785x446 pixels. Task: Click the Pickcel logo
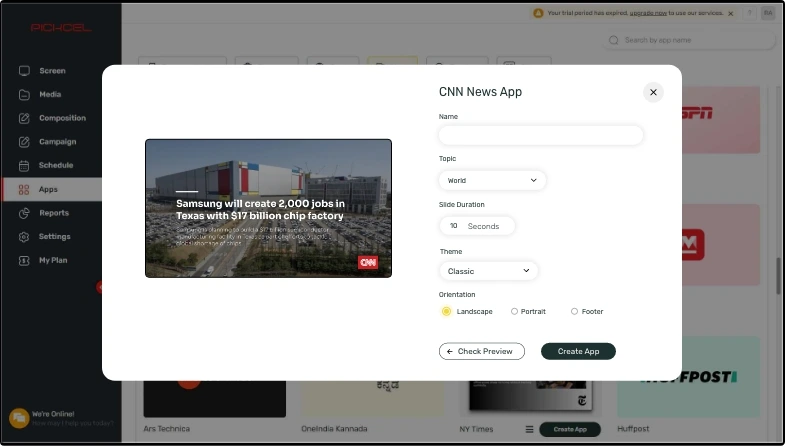[61, 28]
